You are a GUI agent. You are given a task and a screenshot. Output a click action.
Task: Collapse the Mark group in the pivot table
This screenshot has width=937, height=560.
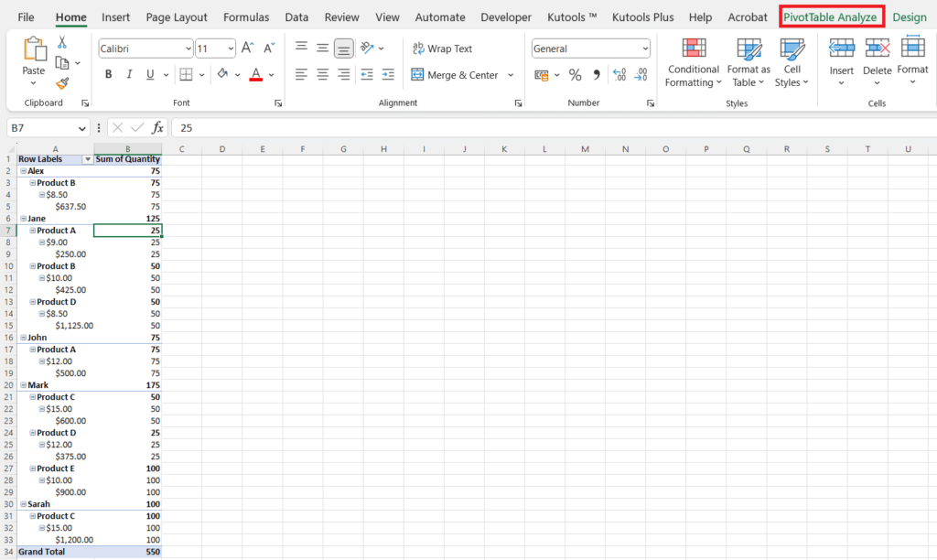24,384
